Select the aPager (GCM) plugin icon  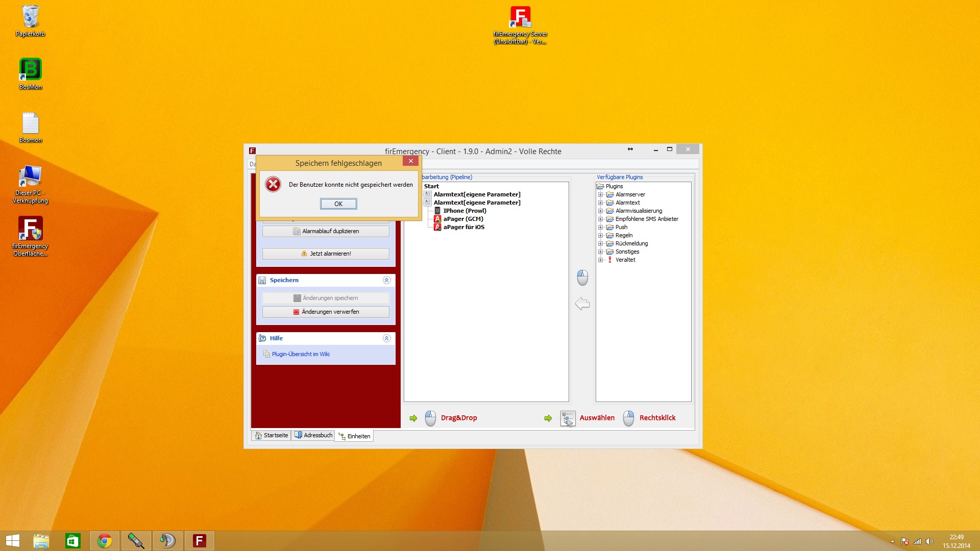tap(437, 219)
